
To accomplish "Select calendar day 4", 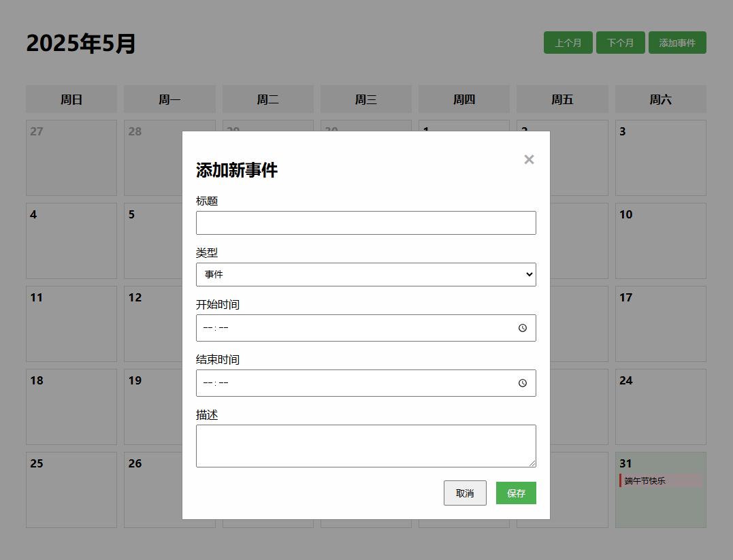I will click(x=71, y=241).
